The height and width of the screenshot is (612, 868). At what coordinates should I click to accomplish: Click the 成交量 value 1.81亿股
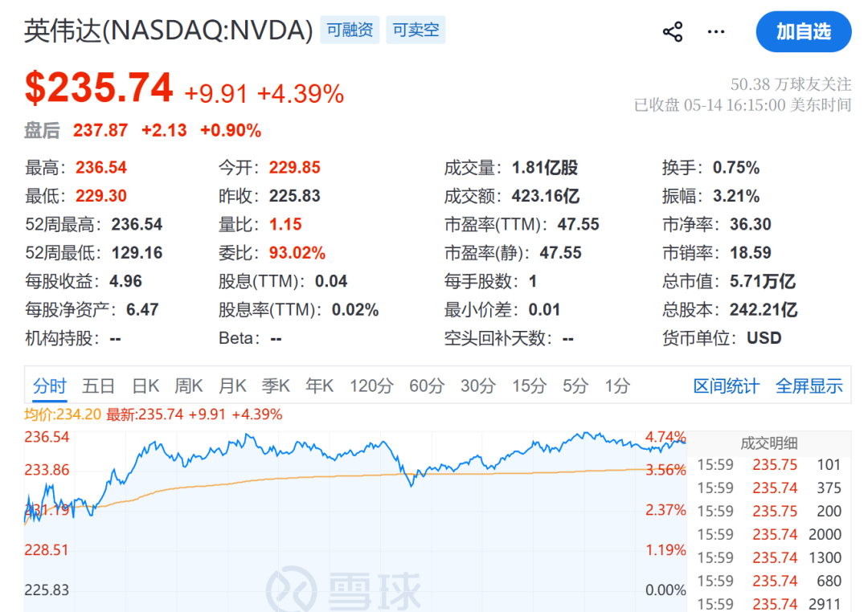(545, 168)
